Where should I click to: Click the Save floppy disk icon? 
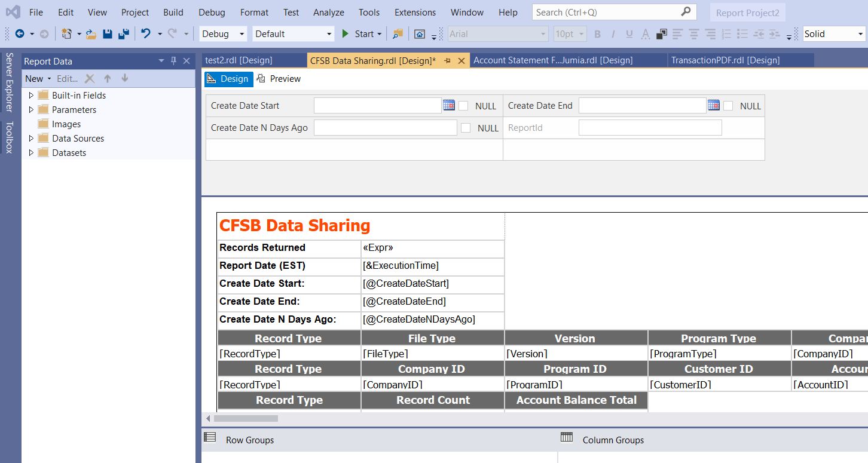(x=108, y=34)
